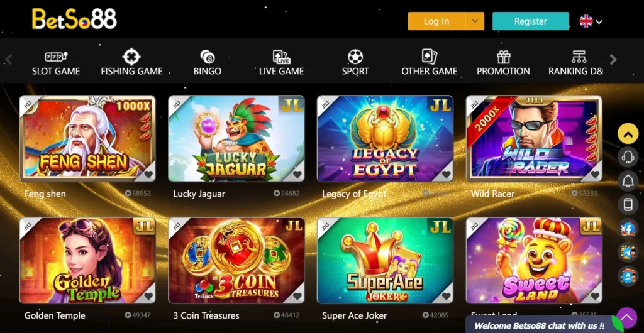This screenshot has width=644, height=333.
Task: Open the Telegram sidebar icon
Action: coord(628,252)
